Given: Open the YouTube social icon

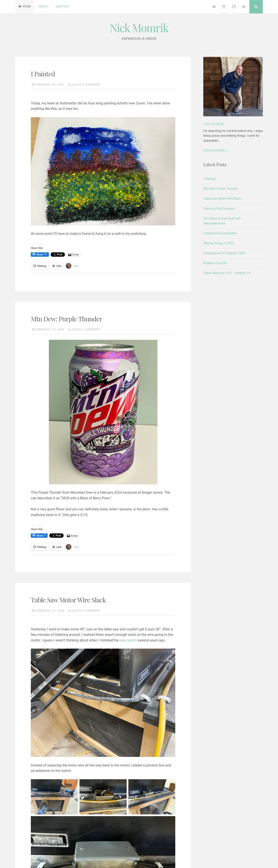Looking at the screenshot, I should (x=214, y=7).
